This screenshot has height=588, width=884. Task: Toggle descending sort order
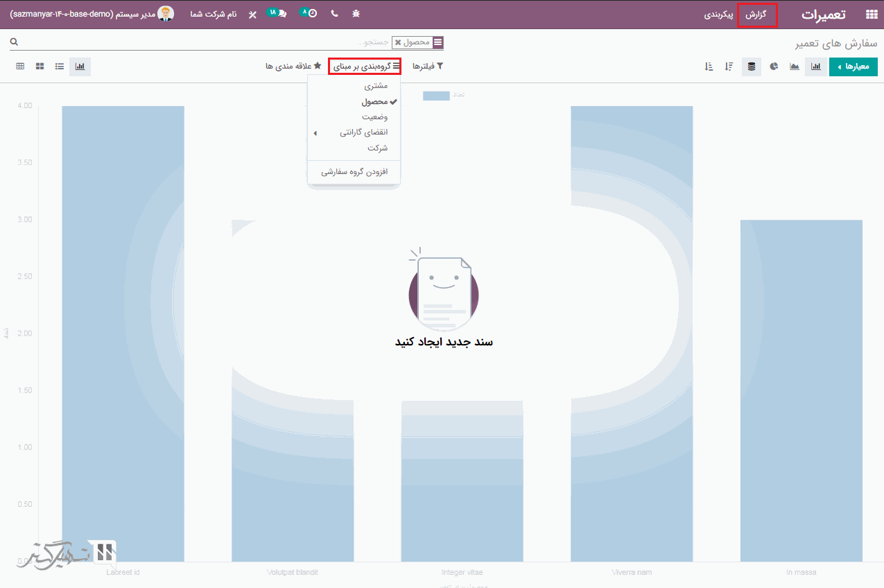(x=729, y=67)
